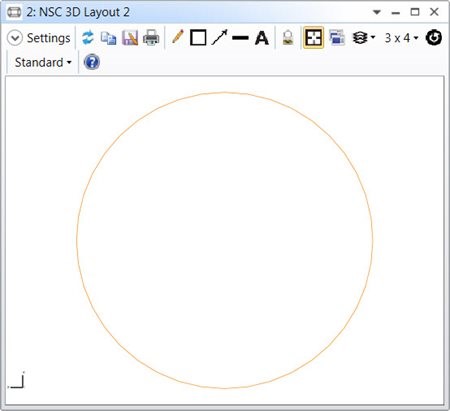Select the line drawing tool
Viewport: 450px width, 411px height.
pyautogui.click(x=240, y=38)
